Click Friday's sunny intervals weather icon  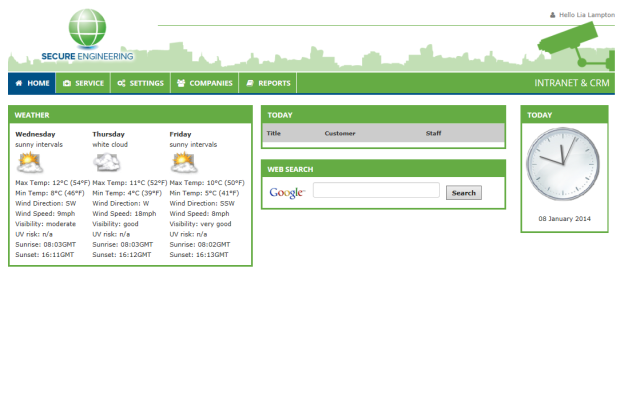(183, 163)
